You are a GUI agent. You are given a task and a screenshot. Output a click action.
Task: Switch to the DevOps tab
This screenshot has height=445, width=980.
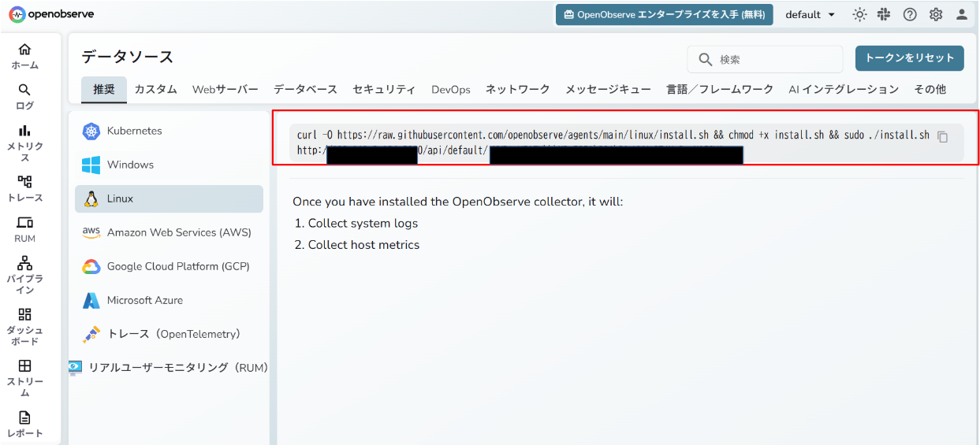click(451, 90)
